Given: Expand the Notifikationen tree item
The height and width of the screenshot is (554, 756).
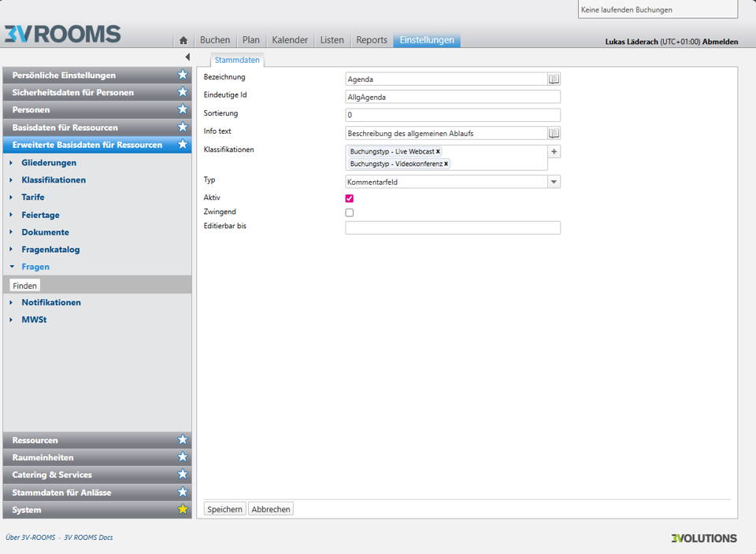Looking at the screenshot, I should tap(11, 302).
